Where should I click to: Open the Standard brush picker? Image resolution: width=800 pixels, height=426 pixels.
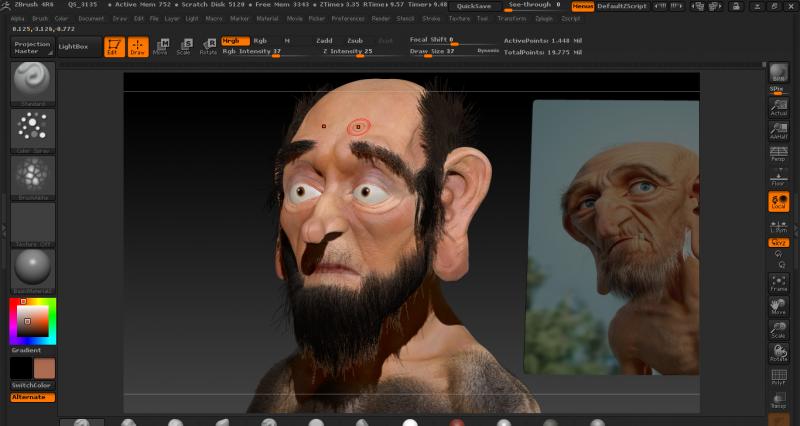(33, 84)
